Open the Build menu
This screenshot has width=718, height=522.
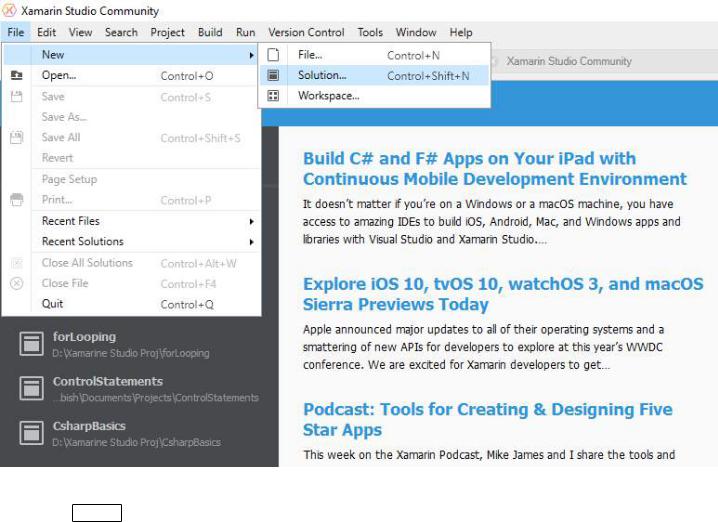[210, 33]
